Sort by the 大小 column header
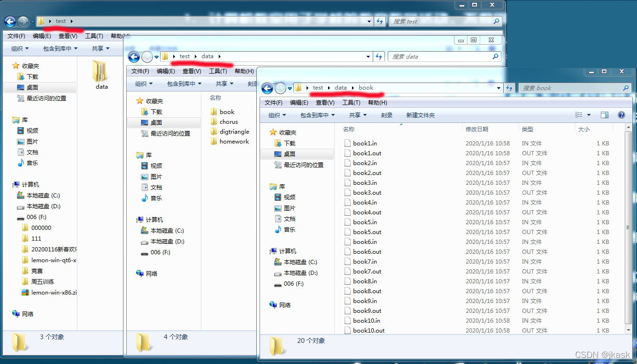Viewport: 637px width, 364px height. [x=584, y=129]
